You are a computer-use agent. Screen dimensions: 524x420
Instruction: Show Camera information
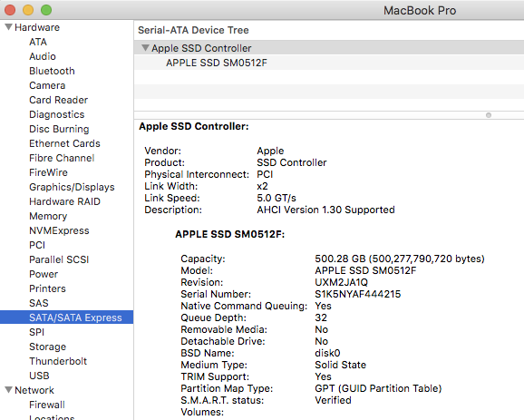click(x=47, y=85)
